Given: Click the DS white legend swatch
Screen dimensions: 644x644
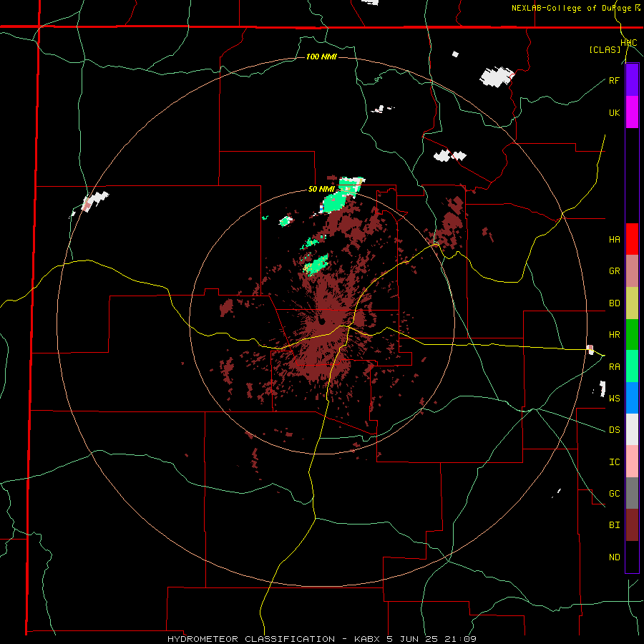Looking at the screenshot, I should pyautogui.click(x=632, y=429).
